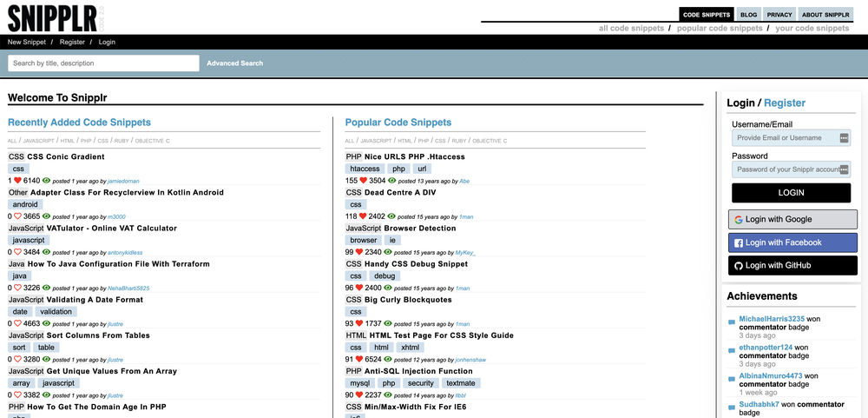The image size is (868, 418).
Task: Click author jonhenshaw link
Action: point(470,360)
